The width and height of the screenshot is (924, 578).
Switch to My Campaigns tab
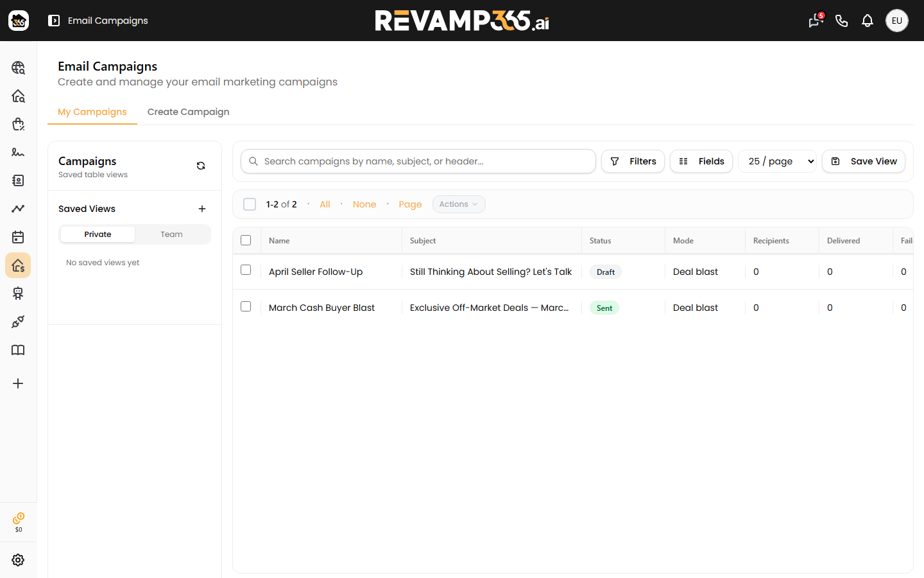[x=92, y=112]
